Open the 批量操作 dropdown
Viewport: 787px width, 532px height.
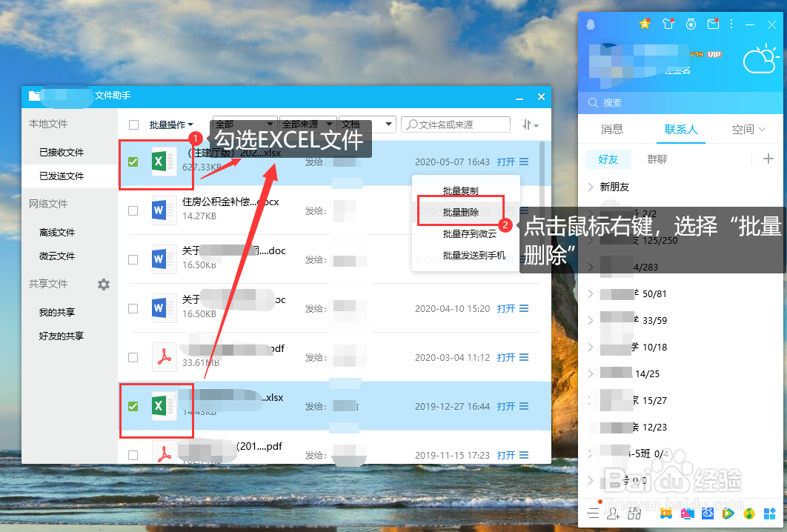tap(171, 124)
